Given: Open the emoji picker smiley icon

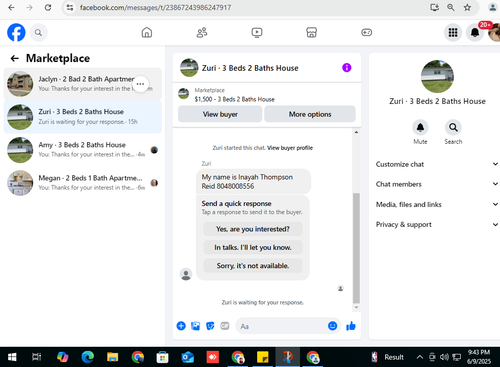Looking at the screenshot, I should 332,326.
